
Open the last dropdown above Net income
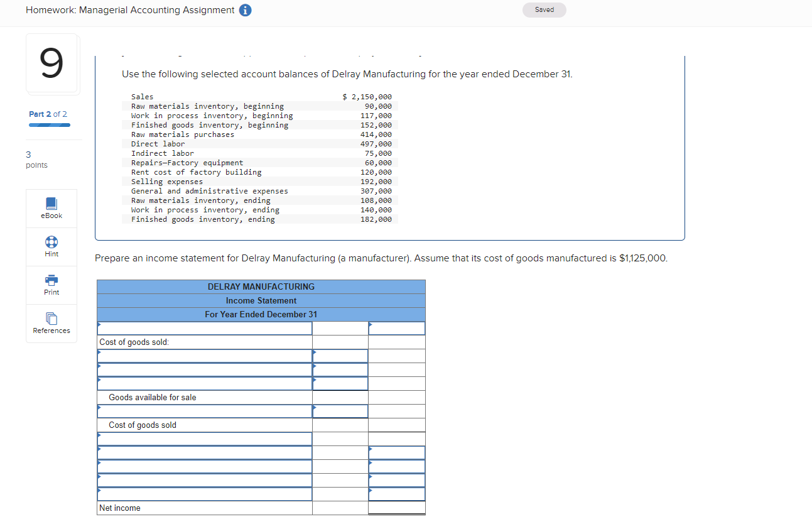[205, 494]
